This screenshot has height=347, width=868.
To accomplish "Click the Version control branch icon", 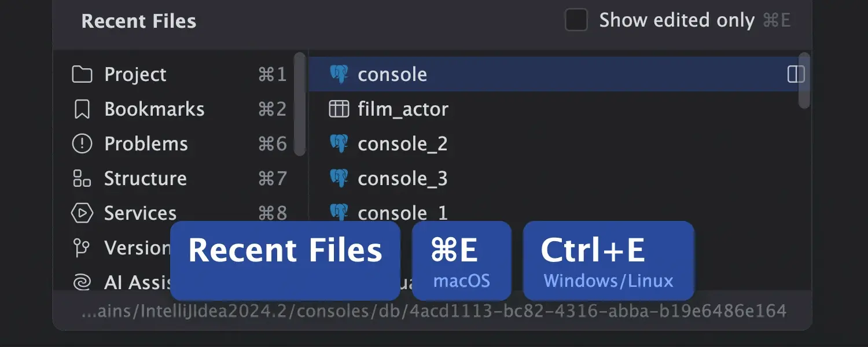I will pos(82,248).
